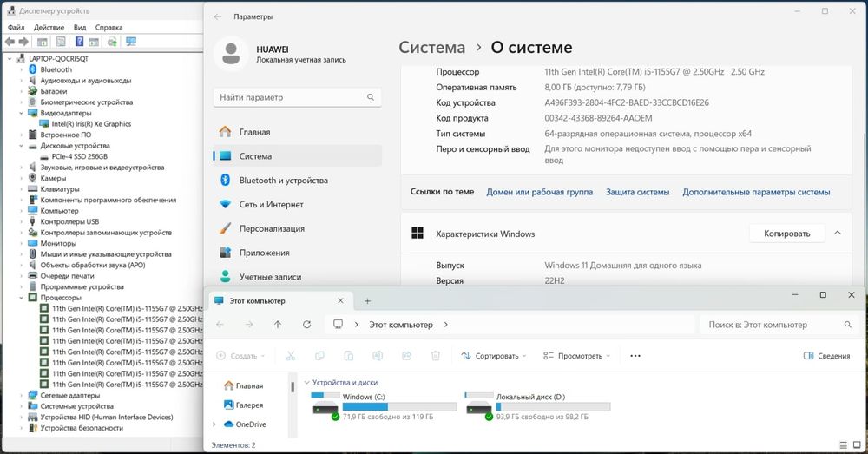Viewport: 868px width, 454px height.
Task: Select the Персонализация paintbrush icon
Action: (x=226, y=228)
